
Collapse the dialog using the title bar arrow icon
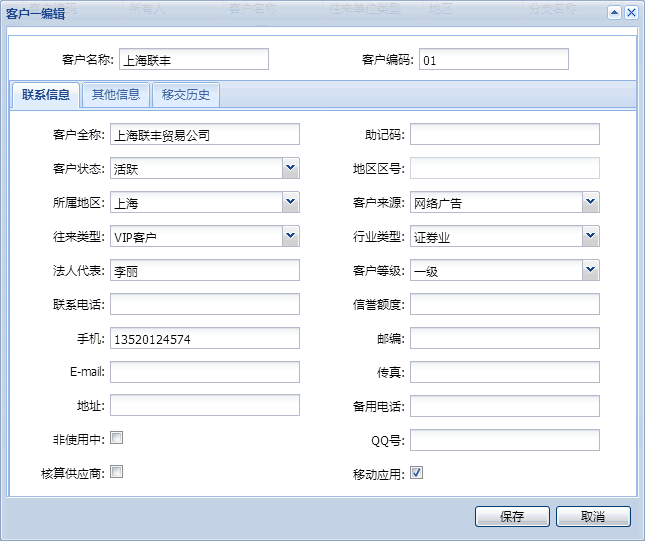coord(614,12)
